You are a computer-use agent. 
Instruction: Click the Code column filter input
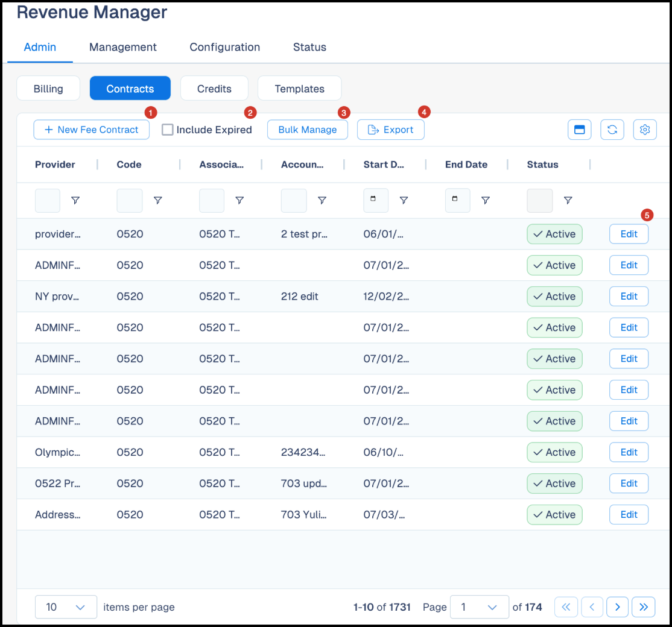pos(130,200)
